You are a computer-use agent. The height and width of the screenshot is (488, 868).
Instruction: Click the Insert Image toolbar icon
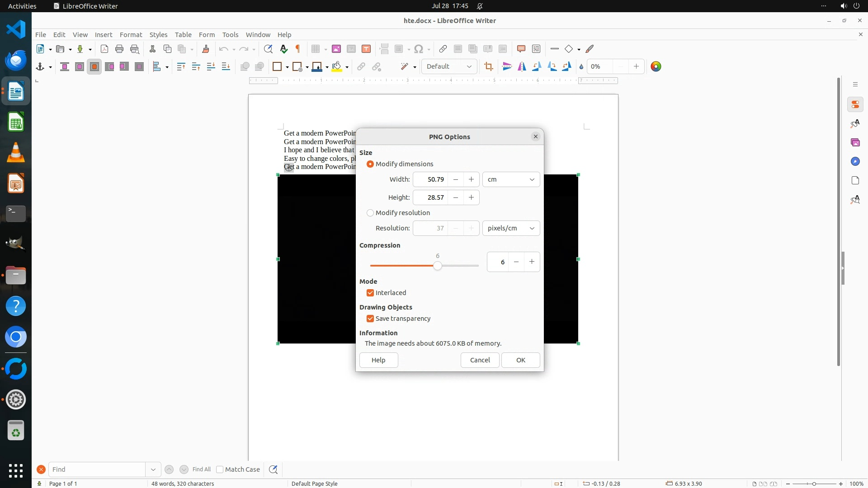click(336, 49)
